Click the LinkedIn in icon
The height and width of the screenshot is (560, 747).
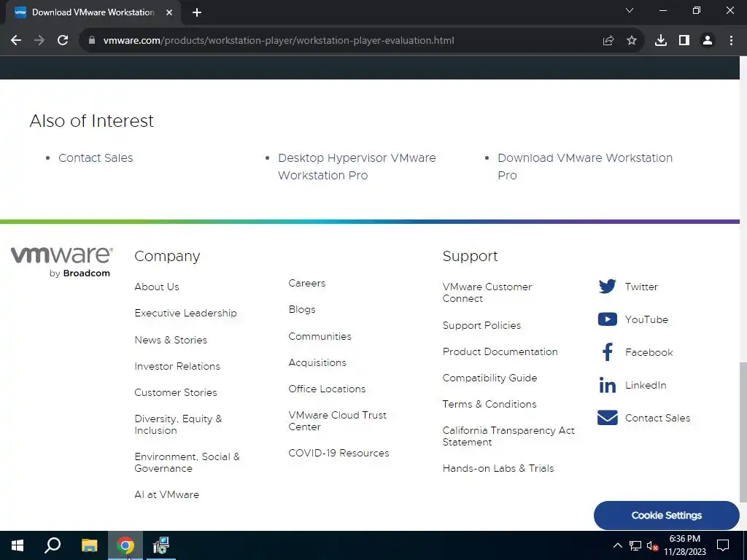tap(608, 385)
